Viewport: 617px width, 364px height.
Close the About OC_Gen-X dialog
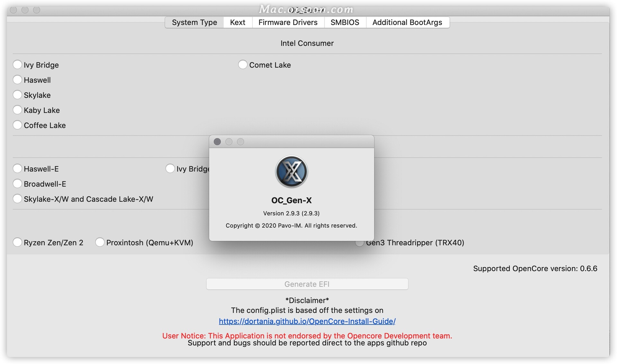tap(217, 142)
